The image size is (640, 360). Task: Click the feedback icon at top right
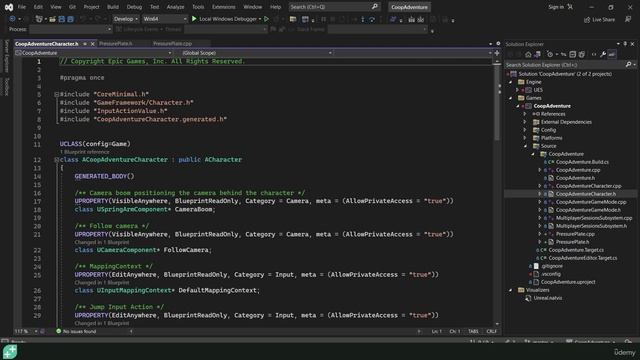click(x=628, y=19)
